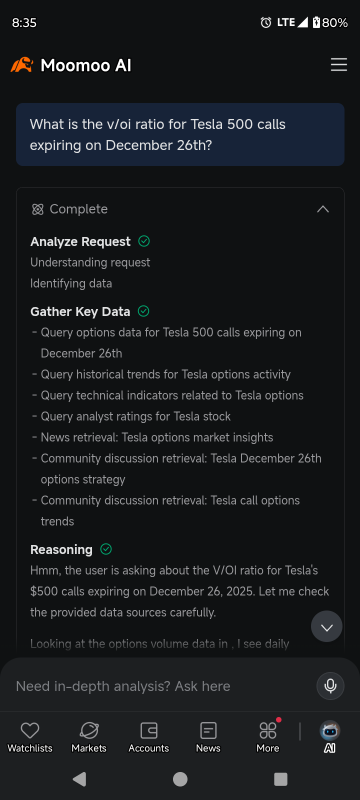The height and width of the screenshot is (800, 360).
Task: Select the AI robot tab
Action: [x=329, y=737]
